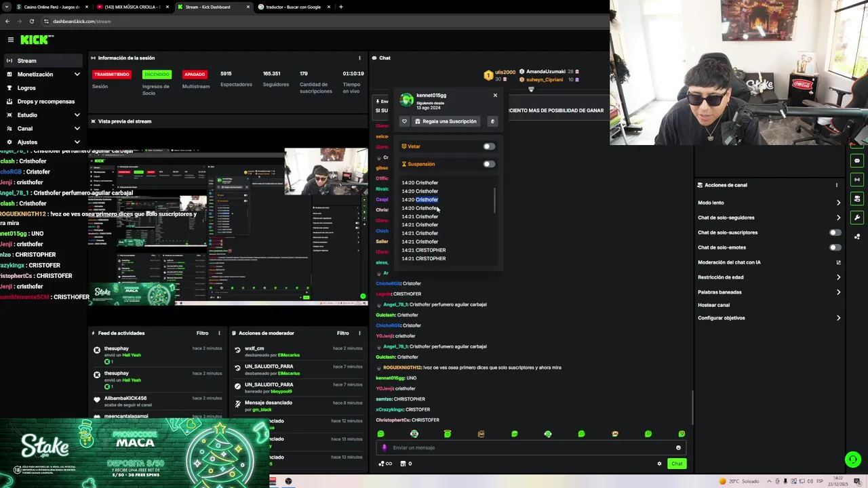The image size is (868, 488).
Task: Click the moderator badge icon in user card
Action: point(492,121)
